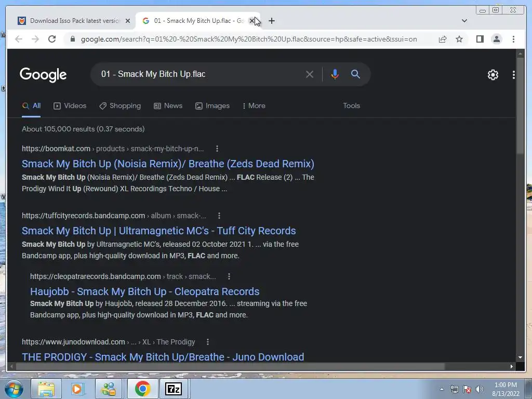The image size is (532, 399).
Task: Open the Windows Start menu orb
Action: click(x=14, y=389)
